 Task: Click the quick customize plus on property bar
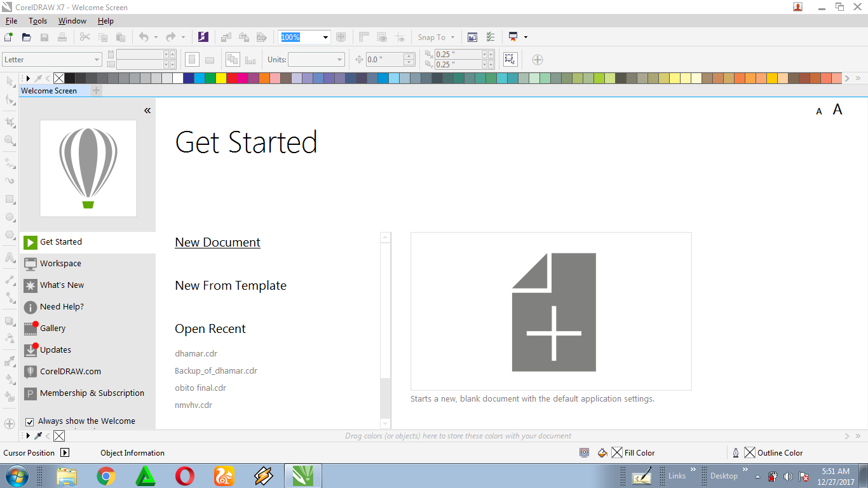(538, 60)
